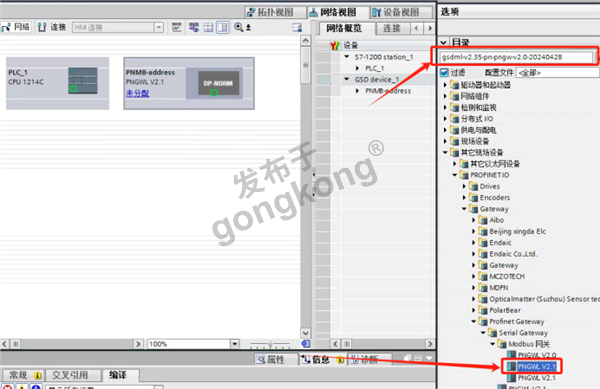Click the Drives folder icon

(474, 186)
